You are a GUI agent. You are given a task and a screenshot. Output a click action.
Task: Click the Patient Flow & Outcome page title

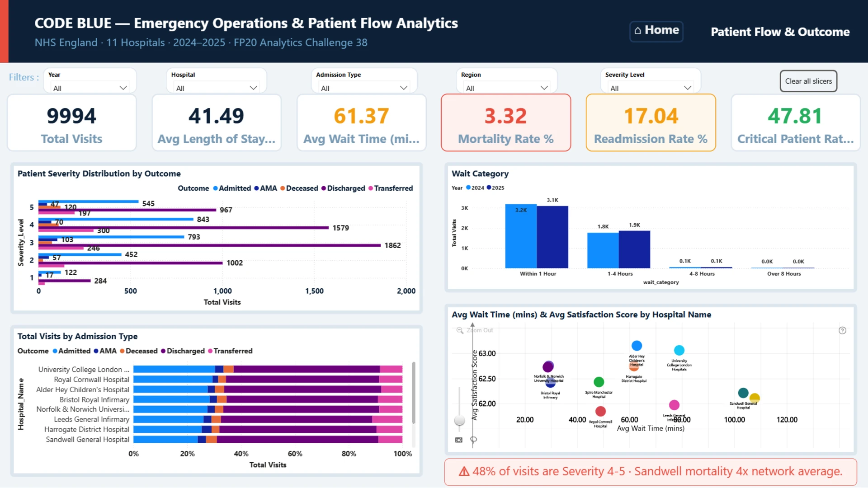point(780,32)
